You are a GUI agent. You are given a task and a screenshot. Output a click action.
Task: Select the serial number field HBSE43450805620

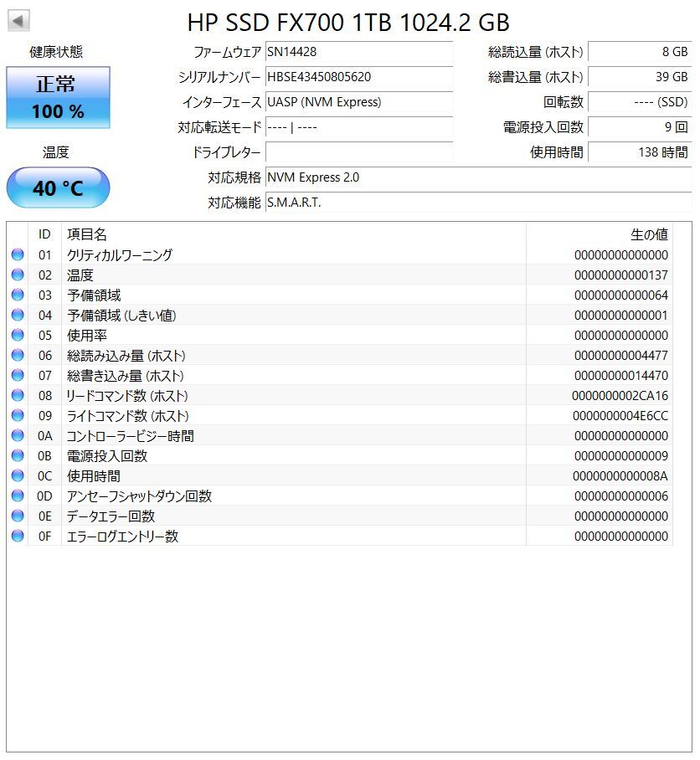359,77
